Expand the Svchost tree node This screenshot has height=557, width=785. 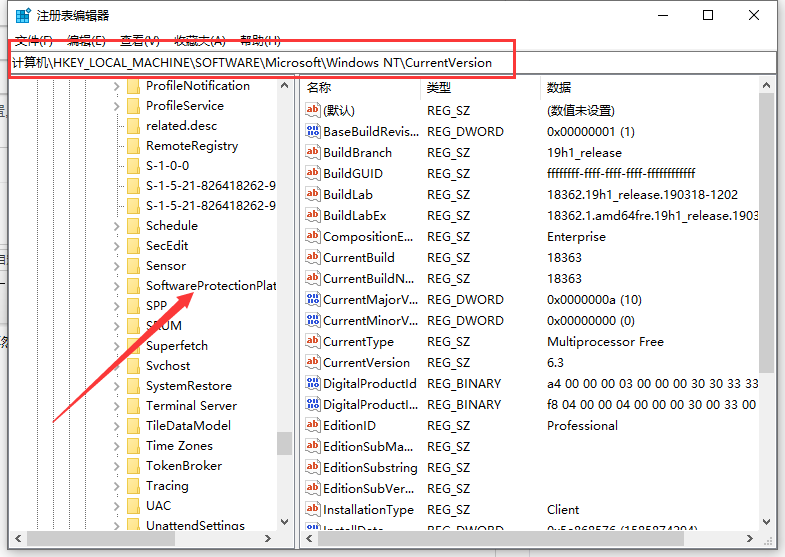coord(117,366)
